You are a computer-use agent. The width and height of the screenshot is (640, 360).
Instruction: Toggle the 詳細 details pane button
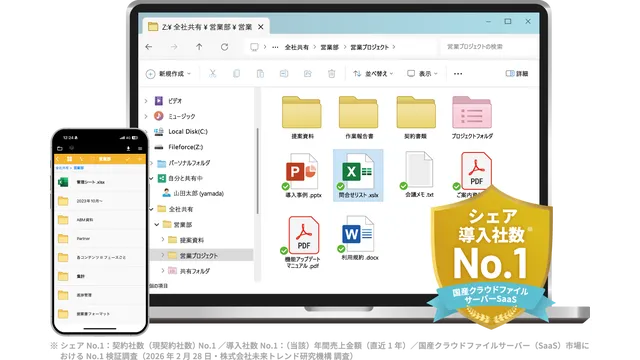click(517, 73)
